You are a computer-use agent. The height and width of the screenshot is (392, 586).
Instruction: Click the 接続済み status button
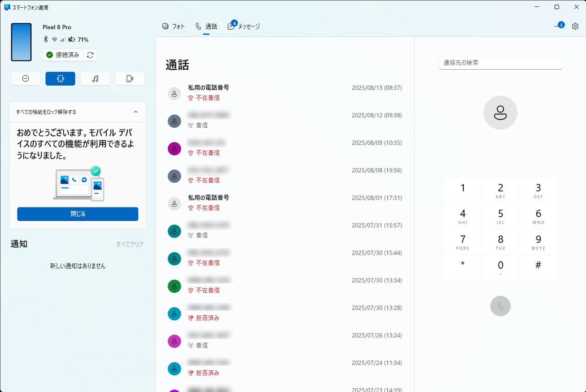pyautogui.click(x=63, y=55)
